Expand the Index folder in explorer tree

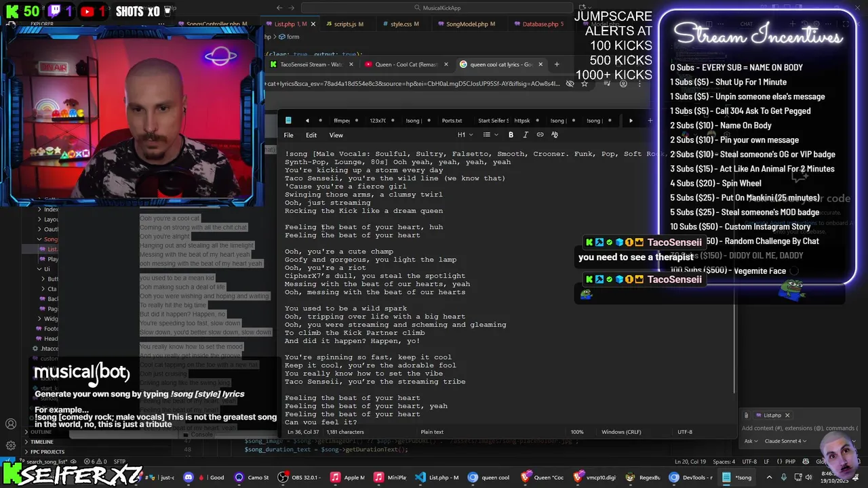click(47, 209)
